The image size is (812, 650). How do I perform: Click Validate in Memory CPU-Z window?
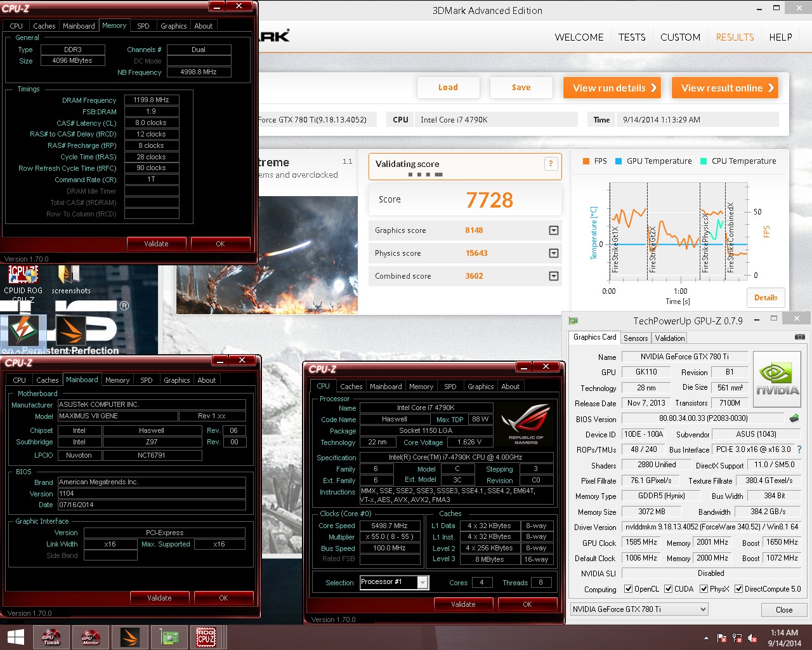tap(156, 244)
